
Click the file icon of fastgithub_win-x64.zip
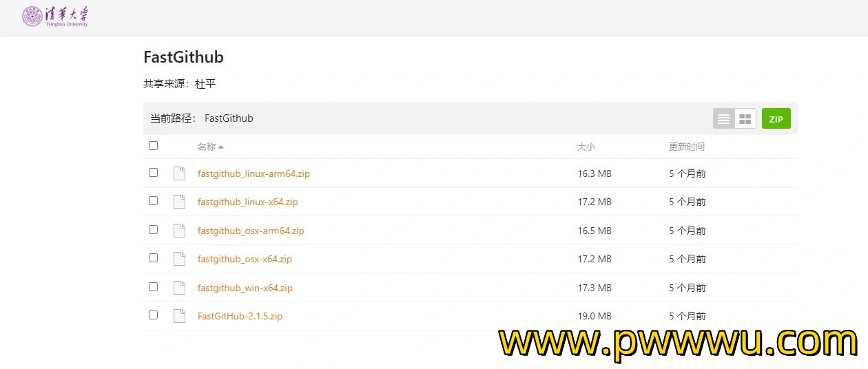(x=179, y=288)
